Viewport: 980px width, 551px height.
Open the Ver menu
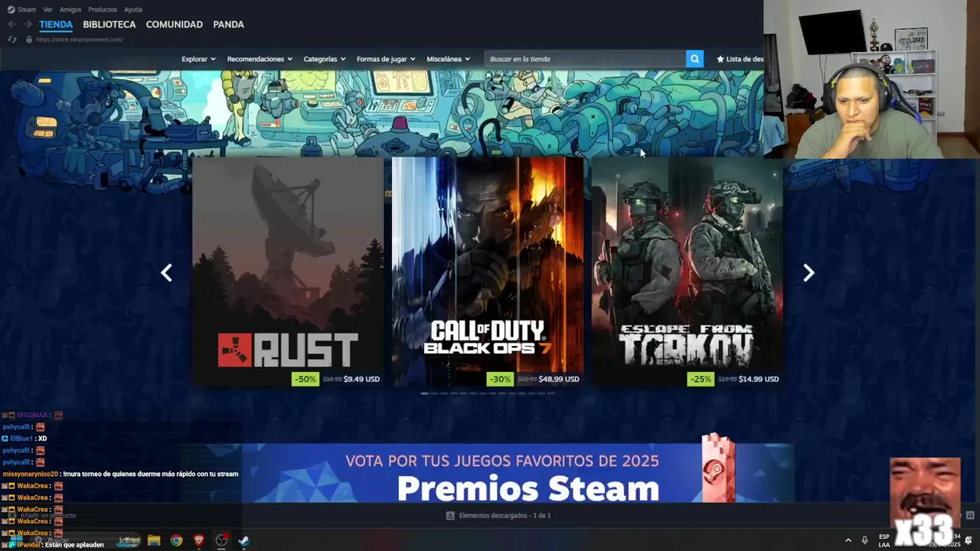[47, 10]
